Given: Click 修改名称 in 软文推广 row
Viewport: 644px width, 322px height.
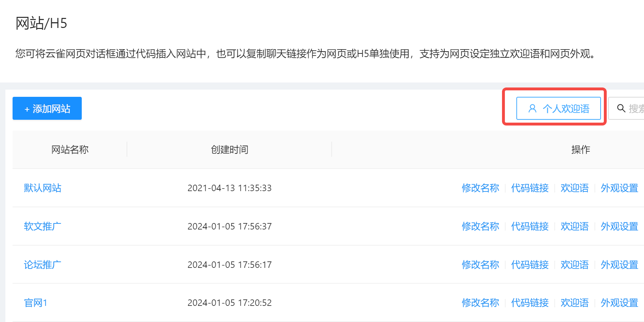Looking at the screenshot, I should click(480, 226).
